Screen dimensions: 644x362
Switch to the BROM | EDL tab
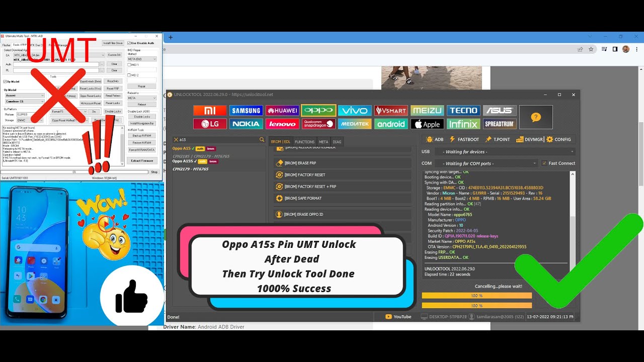(280, 142)
